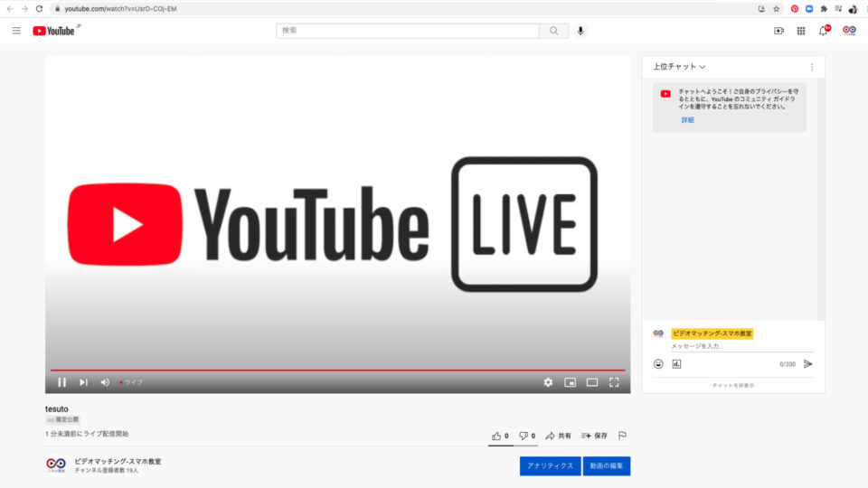Share the video via 共有
868x488 pixels.
click(558, 436)
